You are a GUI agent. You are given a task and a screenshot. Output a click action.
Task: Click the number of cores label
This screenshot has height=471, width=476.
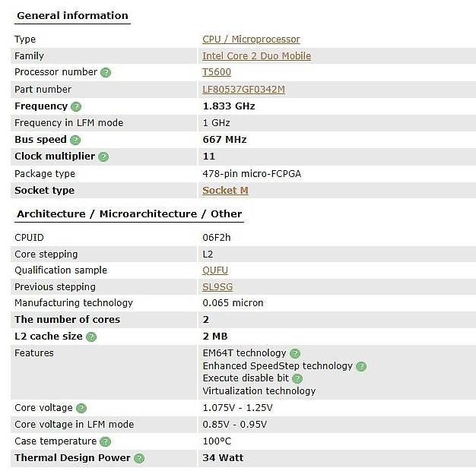point(67,319)
